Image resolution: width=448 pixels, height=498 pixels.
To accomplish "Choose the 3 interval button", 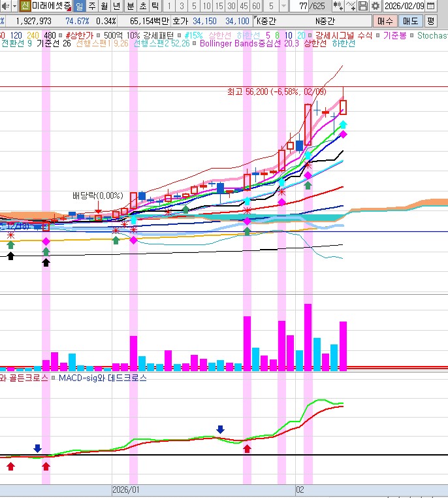I will click(x=182, y=6).
